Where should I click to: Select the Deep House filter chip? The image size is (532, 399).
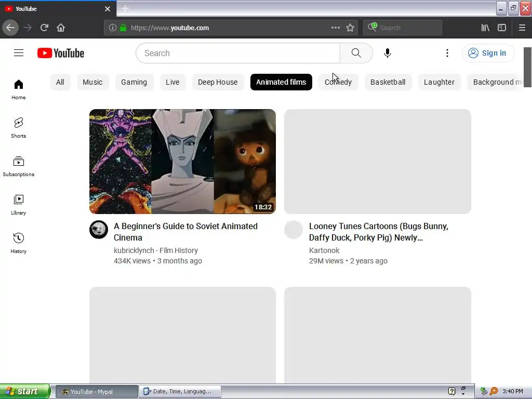coord(218,82)
